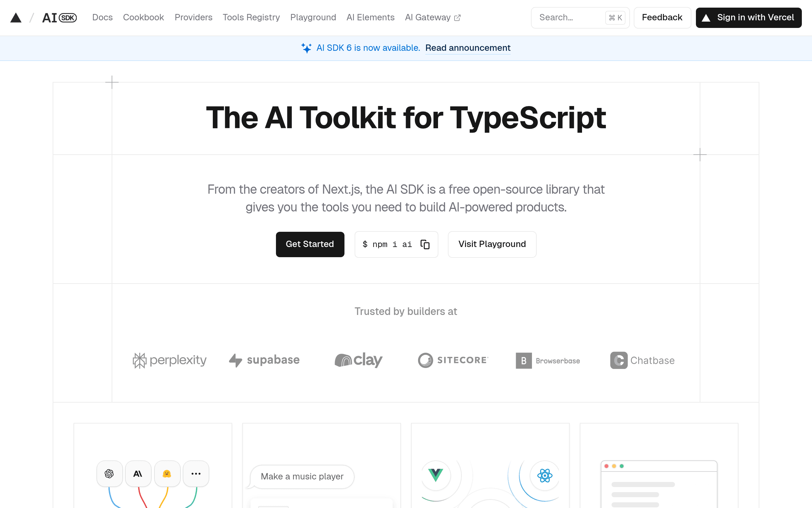Open the Feedback button
Viewport: 812px width, 508px height.
click(x=662, y=17)
